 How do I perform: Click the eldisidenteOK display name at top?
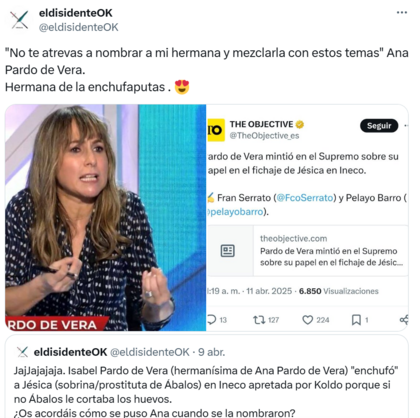76,13
